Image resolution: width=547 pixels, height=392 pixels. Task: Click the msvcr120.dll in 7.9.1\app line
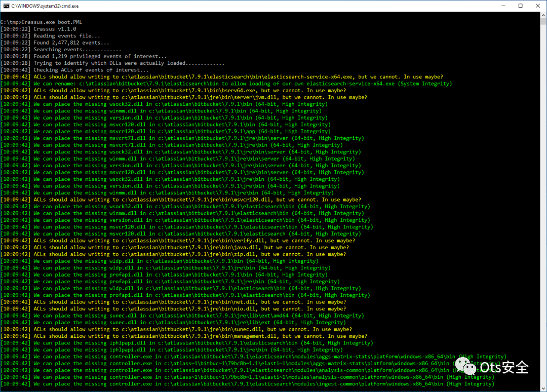point(165,132)
